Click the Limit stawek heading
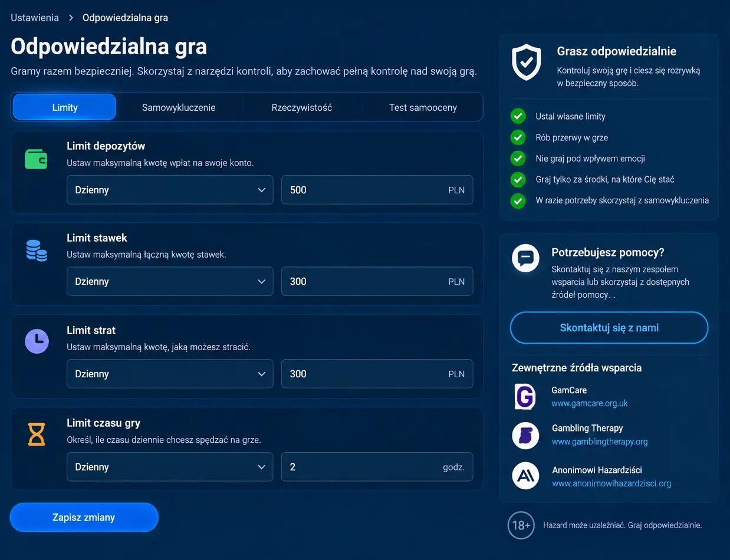 point(97,238)
